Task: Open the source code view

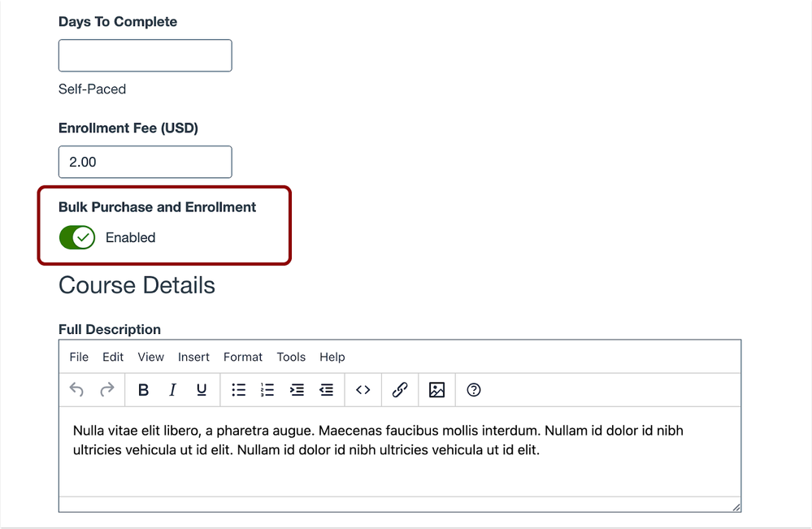Action: (363, 390)
